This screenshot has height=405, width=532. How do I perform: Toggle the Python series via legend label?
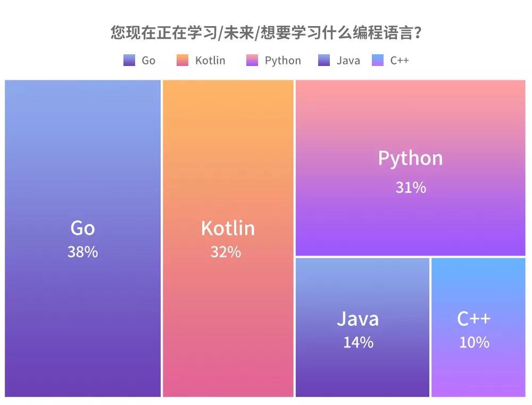point(282,61)
